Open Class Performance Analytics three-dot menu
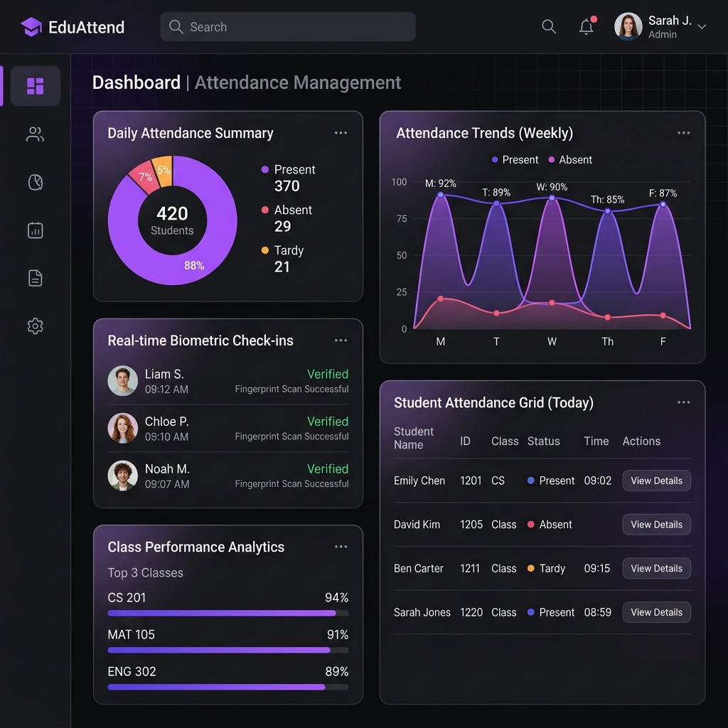 point(341,547)
